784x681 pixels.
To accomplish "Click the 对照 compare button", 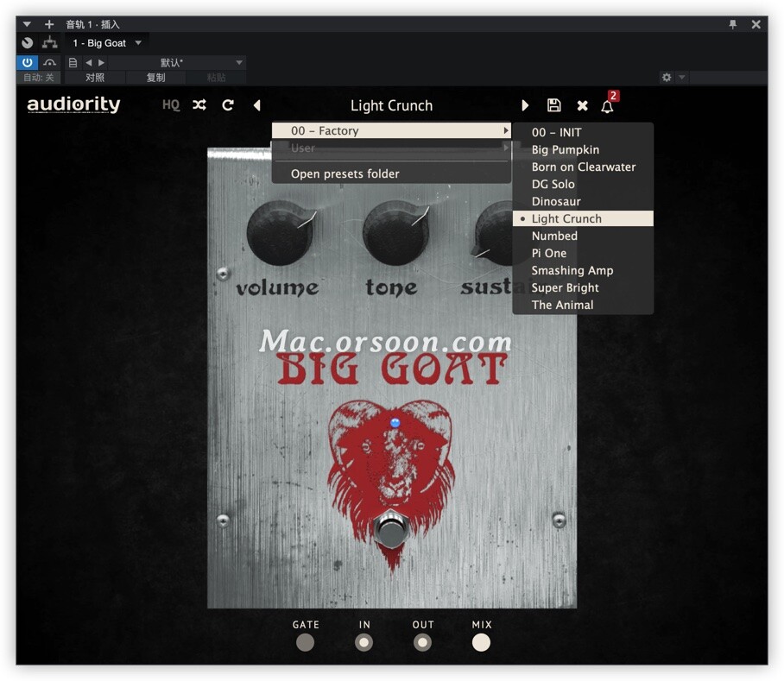I will point(95,78).
